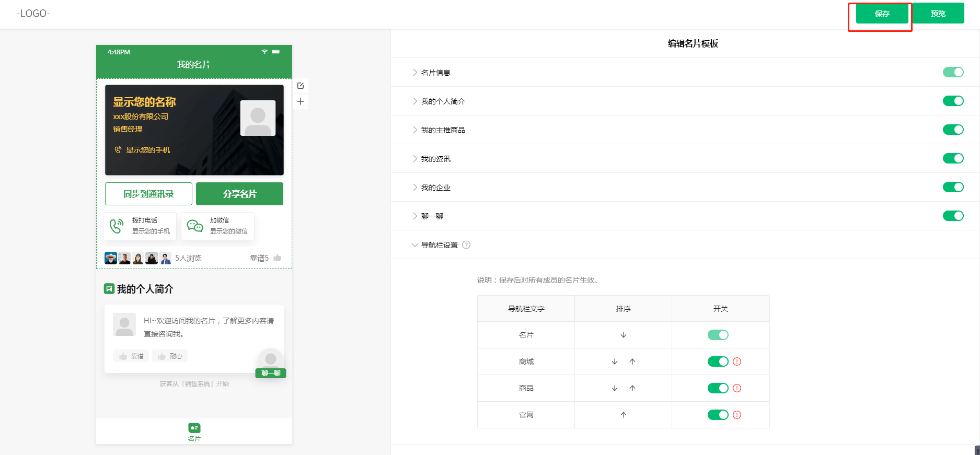Move 名片 row down with arrow
This screenshot has width=980, height=455.
tap(624, 335)
